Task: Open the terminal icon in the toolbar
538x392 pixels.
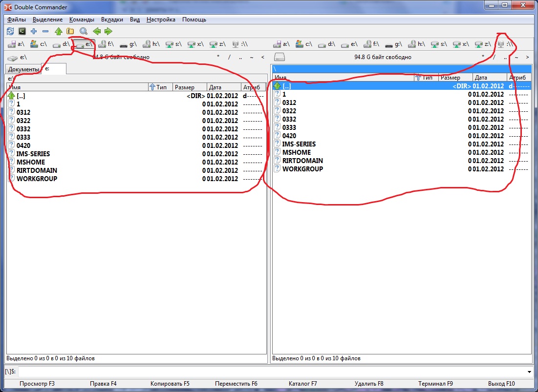Action: click(x=22, y=31)
